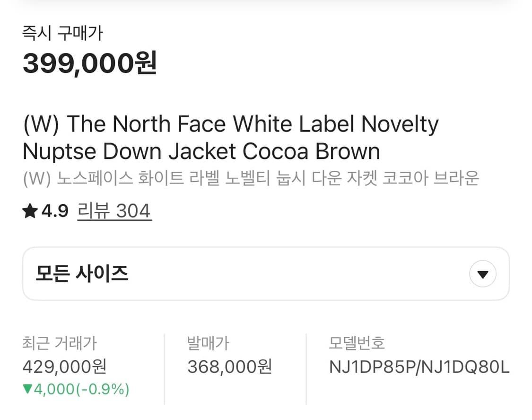Open the 리뷰 304 reviews link

pyautogui.click(x=114, y=211)
